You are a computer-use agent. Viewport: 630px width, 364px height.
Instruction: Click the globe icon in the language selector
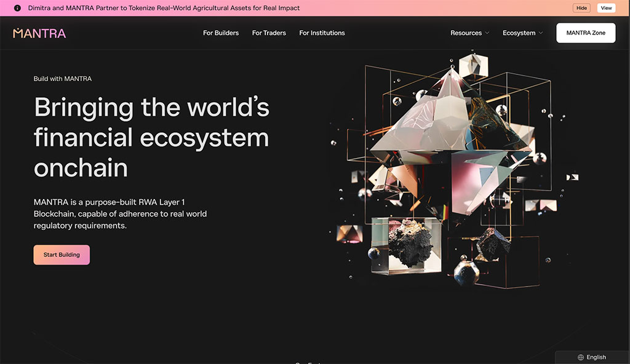tap(581, 357)
